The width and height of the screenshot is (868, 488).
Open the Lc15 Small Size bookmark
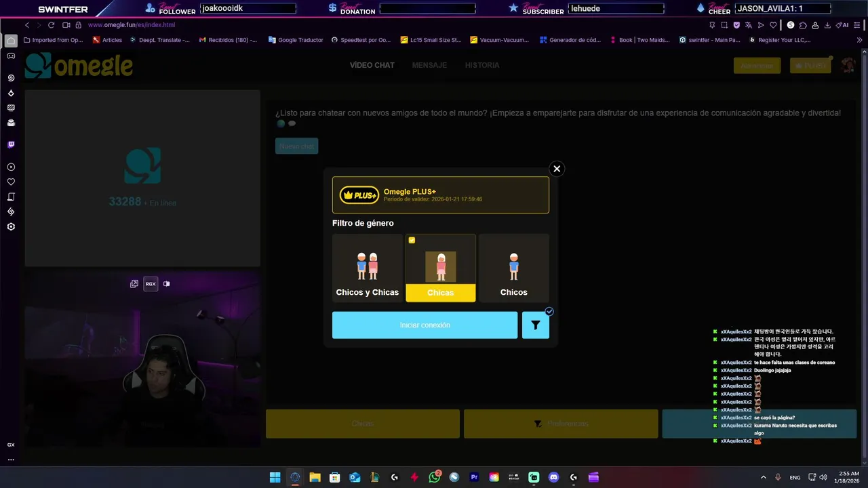(x=431, y=40)
